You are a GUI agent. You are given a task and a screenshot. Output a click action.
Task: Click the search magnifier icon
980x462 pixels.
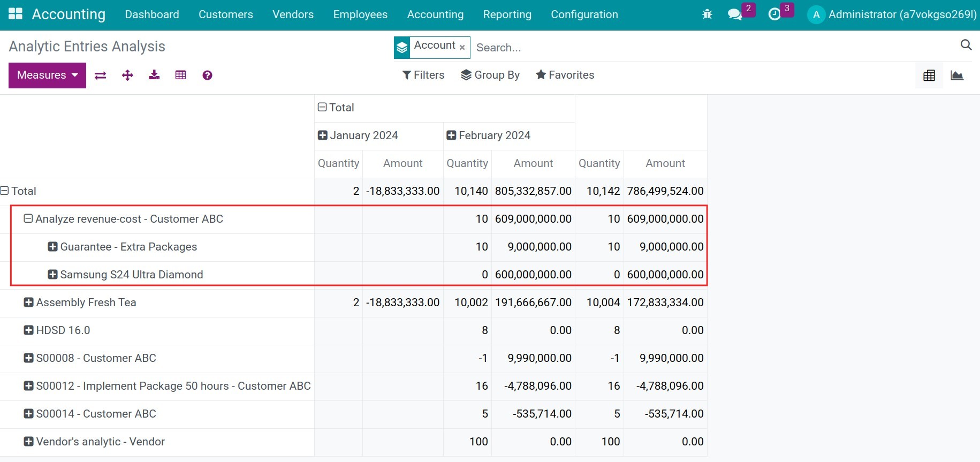tap(966, 45)
